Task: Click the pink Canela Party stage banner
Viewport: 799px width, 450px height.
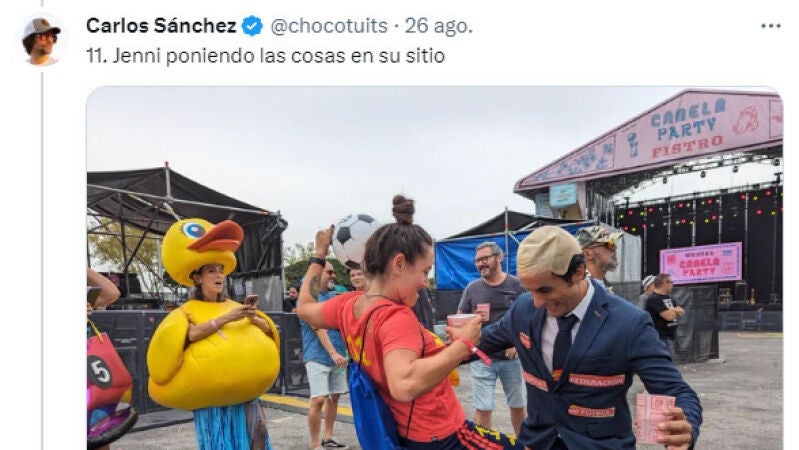Action: coord(701,262)
